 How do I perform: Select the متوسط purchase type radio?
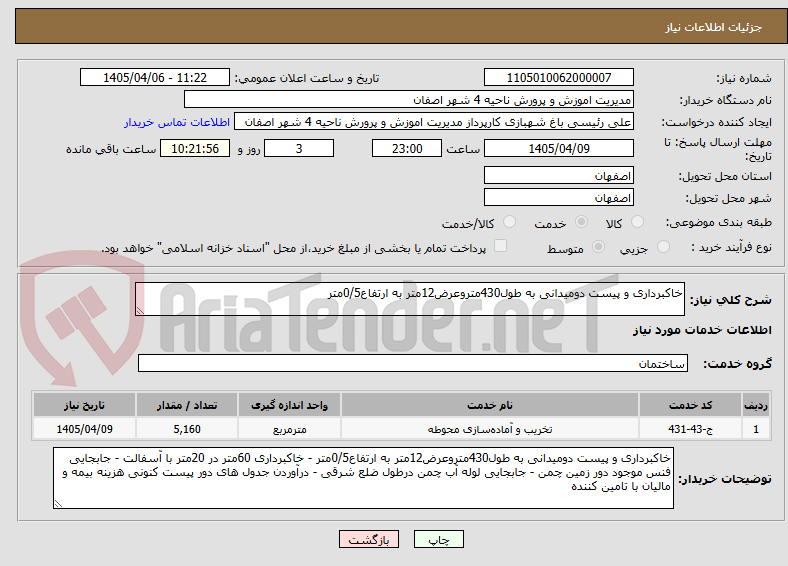599,246
